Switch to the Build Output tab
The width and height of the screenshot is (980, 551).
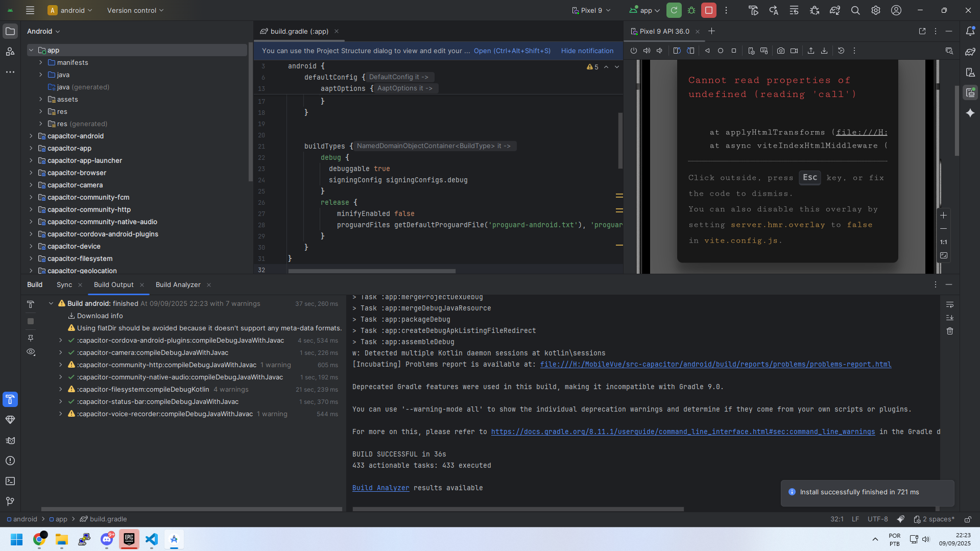click(114, 284)
